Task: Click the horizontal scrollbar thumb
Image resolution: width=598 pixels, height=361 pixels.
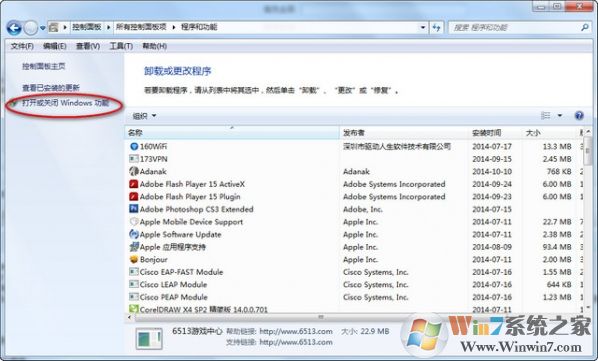Action: coord(320,317)
